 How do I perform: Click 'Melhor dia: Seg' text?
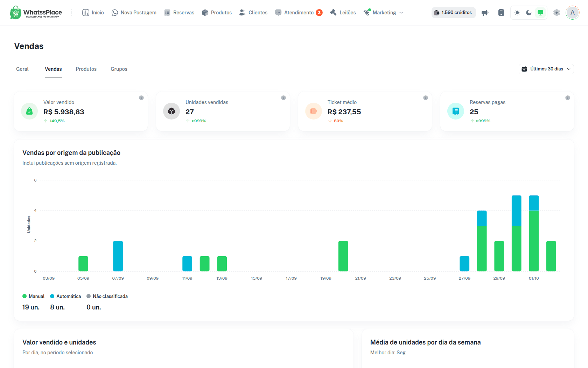pyautogui.click(x=388, y=353)
